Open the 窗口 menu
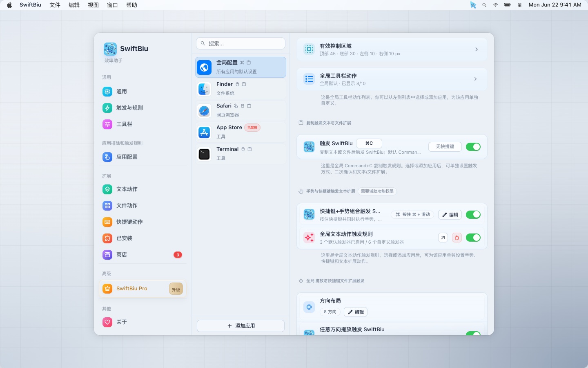588x368 pixels. click(112, 5)
